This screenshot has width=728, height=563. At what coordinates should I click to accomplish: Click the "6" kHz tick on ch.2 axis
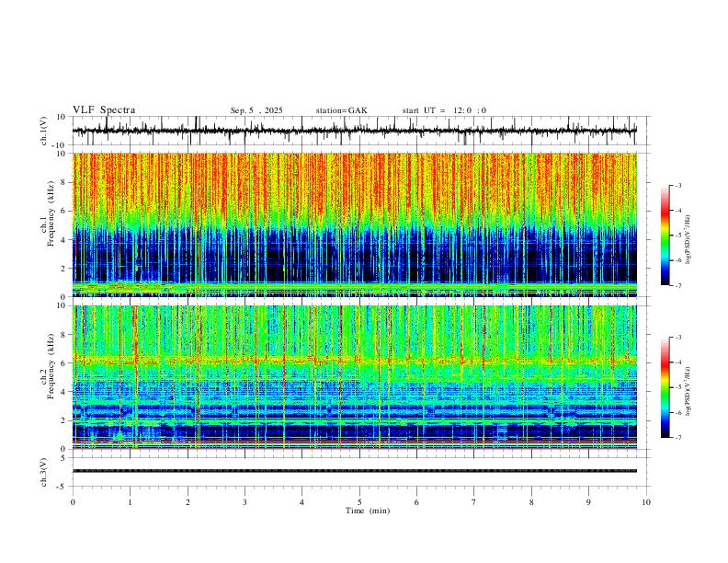click(63, 363)
